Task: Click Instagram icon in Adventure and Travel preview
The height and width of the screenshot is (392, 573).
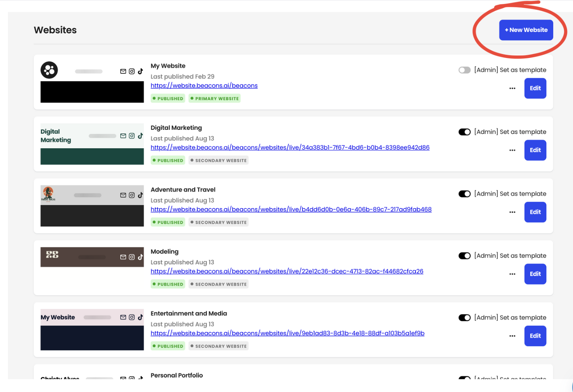Action: [132, 195]
